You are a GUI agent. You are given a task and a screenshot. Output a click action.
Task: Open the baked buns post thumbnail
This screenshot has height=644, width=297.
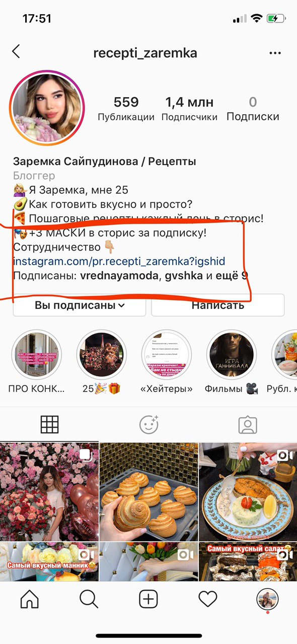click(x=148, y=491)
